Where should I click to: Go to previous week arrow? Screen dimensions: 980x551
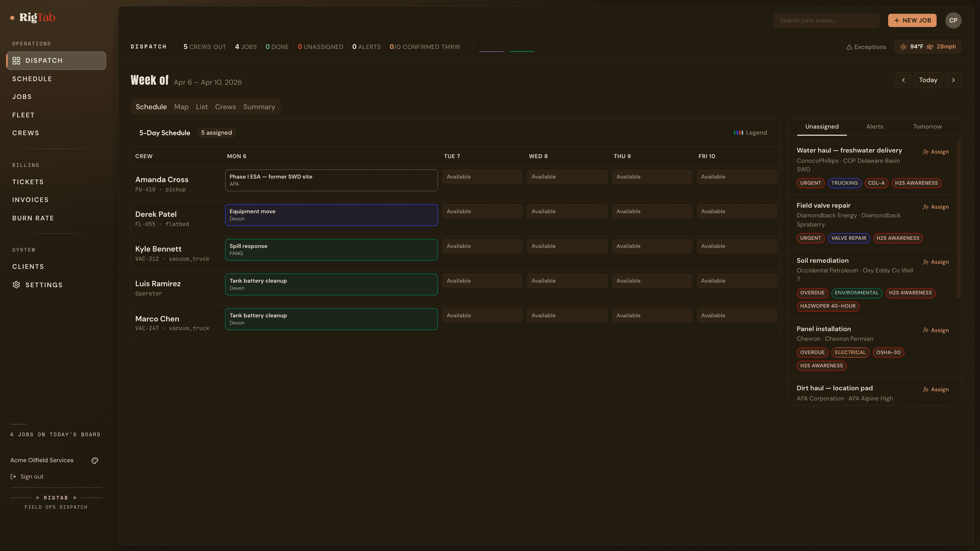[x=903, y=80]
